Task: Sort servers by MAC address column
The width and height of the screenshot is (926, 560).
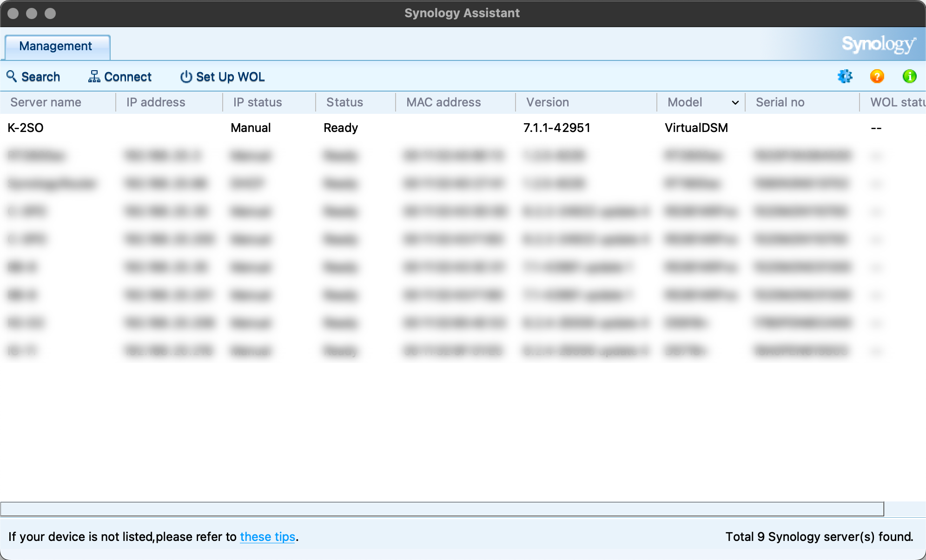Action: tap(443, 102)
